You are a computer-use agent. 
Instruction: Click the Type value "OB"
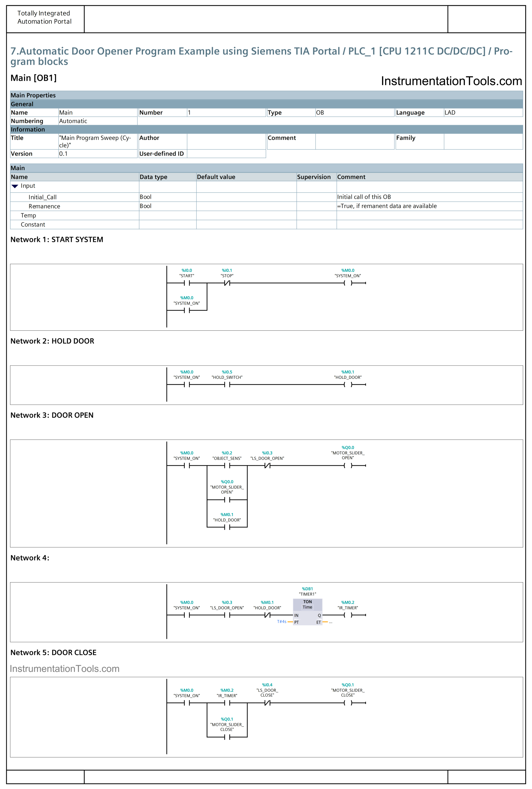click(320, 112)
